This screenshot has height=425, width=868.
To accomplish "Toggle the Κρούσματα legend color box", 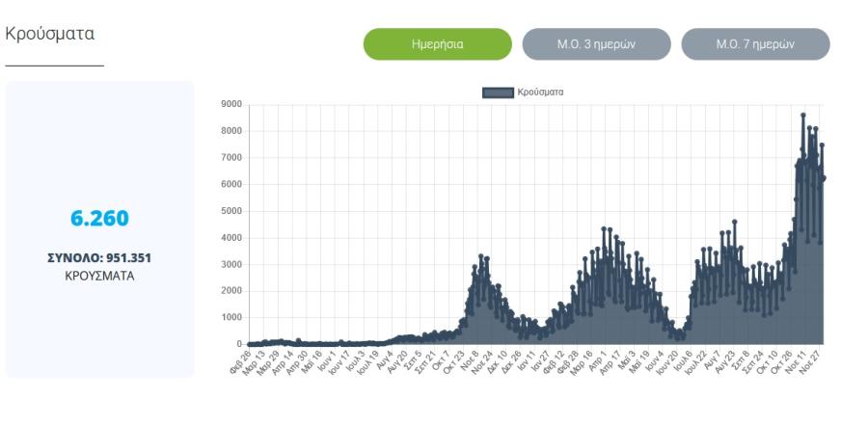I will (498, 93).
